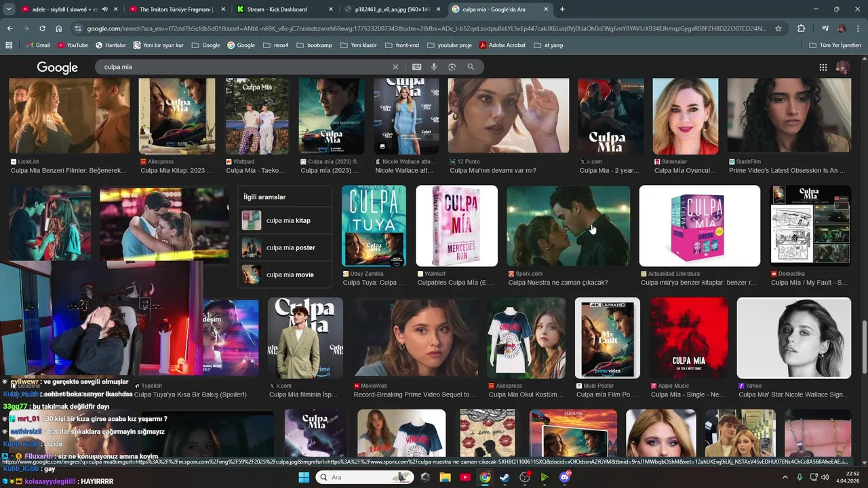Open bootcamp bookmarks folder
Image resolution: width=868 pixels, height=488 pixels.
pyautogui.click(x=315, y=45)
